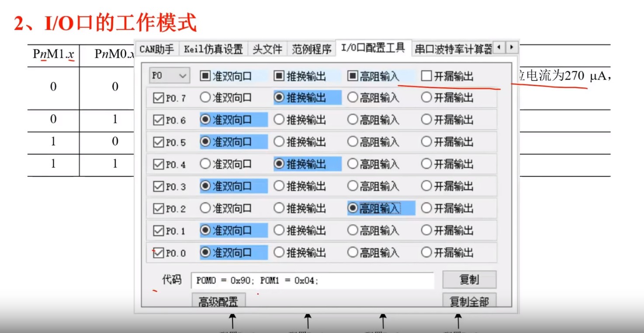
Task: Click the 代码 field showing P0M0 = 0x90
Action: pyautogui.click(x=312, y=281)
